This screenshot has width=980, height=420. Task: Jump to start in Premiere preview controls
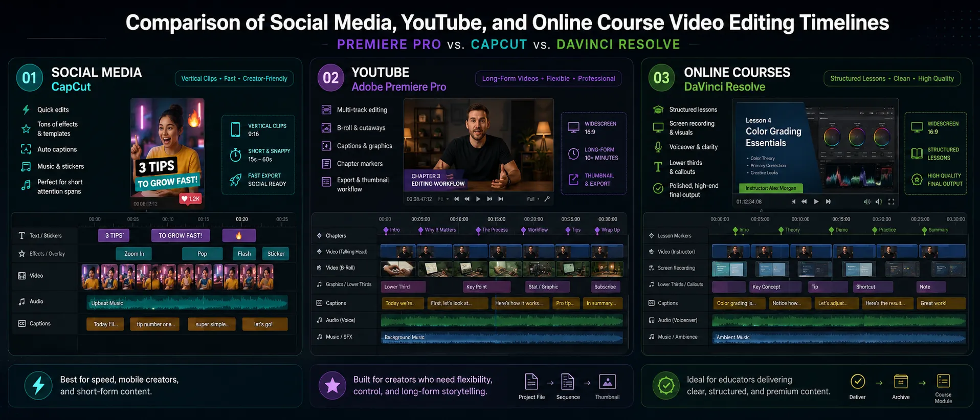pyautogui.click(x=456, y=199)
